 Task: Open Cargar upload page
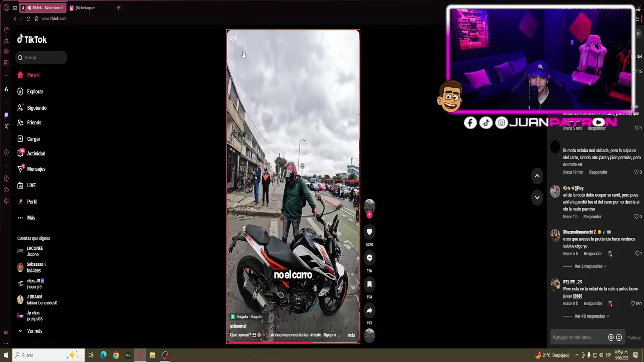(x=29, y=139)
